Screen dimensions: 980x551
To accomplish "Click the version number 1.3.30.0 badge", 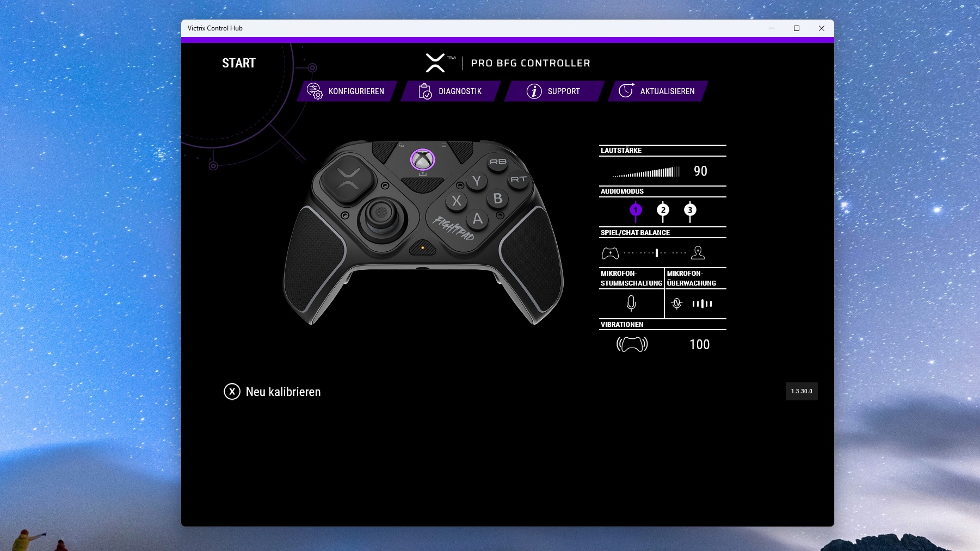I will pos(802,392).
